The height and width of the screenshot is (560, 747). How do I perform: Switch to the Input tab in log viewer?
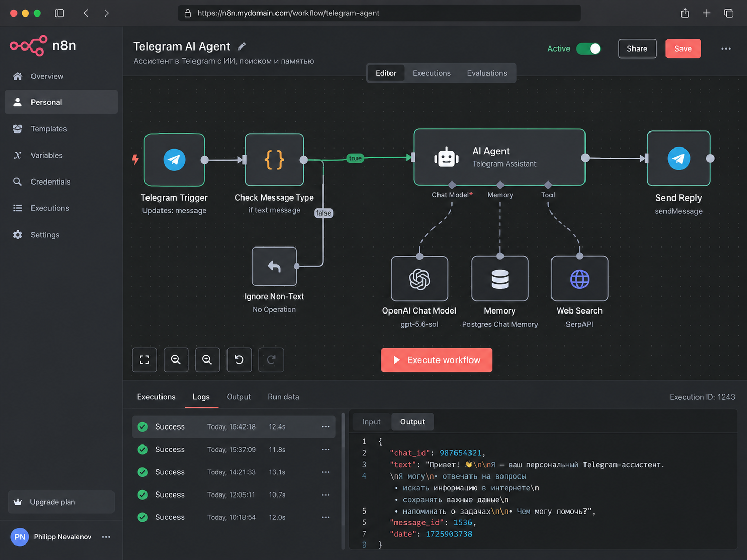371,422
